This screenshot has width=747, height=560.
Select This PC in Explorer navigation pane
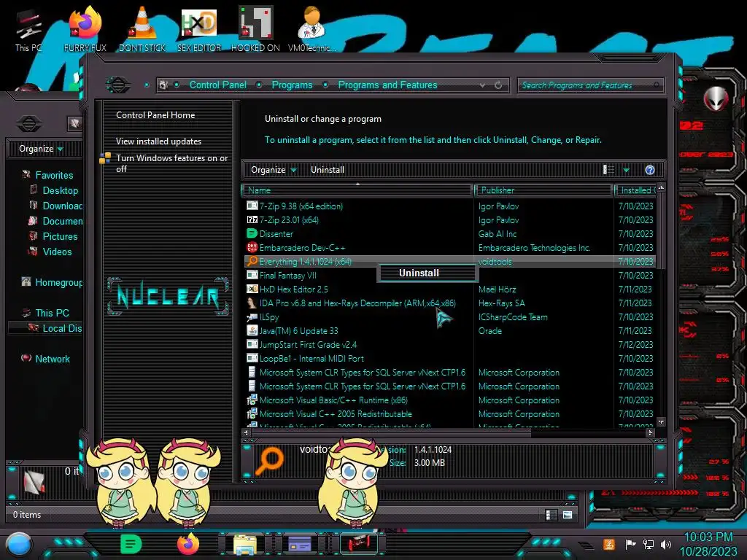[52, 313]
